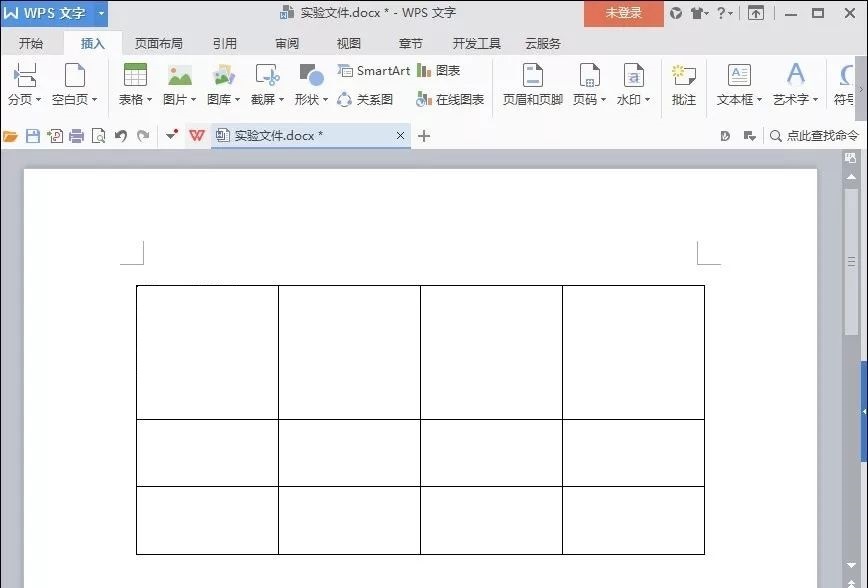Expand the 水印 dropdown arrow
Screen dimensions: 868x588
(x=648, y=100)
